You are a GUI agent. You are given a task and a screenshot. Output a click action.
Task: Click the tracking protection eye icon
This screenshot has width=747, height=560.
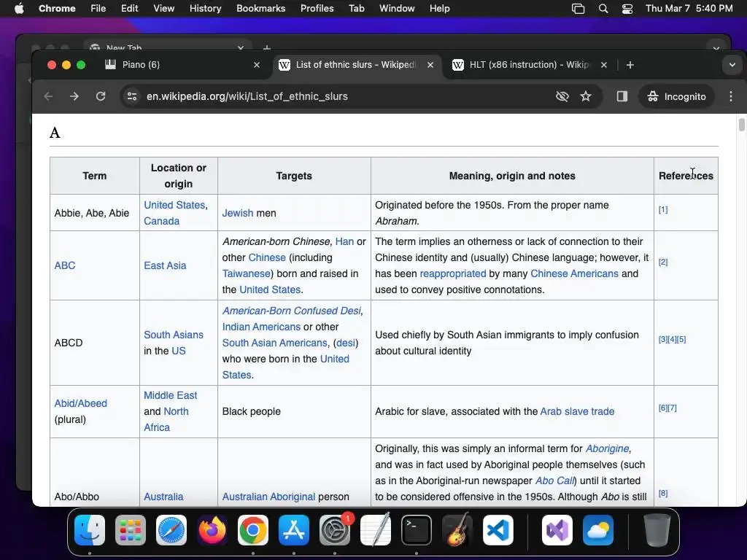pyautogui.click(x=562, y=96)
